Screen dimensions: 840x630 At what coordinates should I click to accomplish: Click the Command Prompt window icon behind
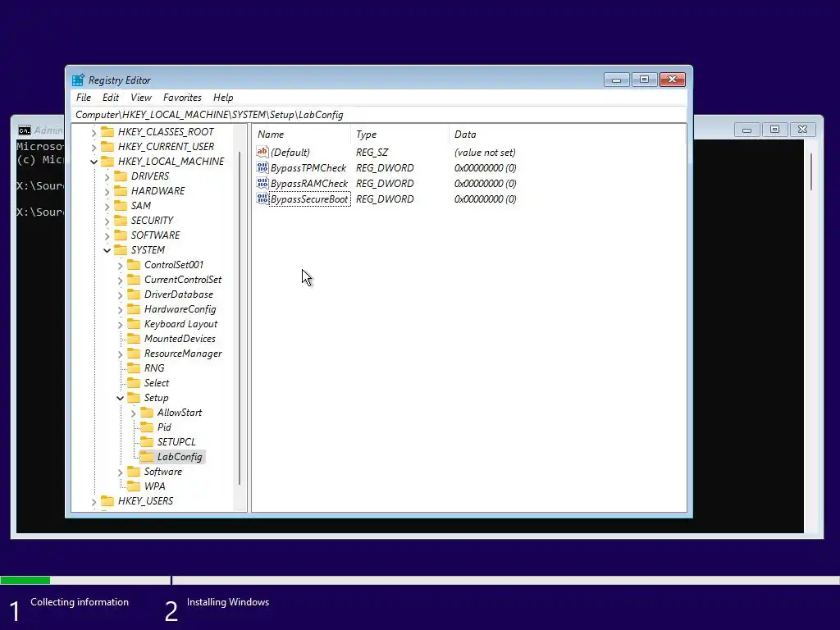coord(25,130)
